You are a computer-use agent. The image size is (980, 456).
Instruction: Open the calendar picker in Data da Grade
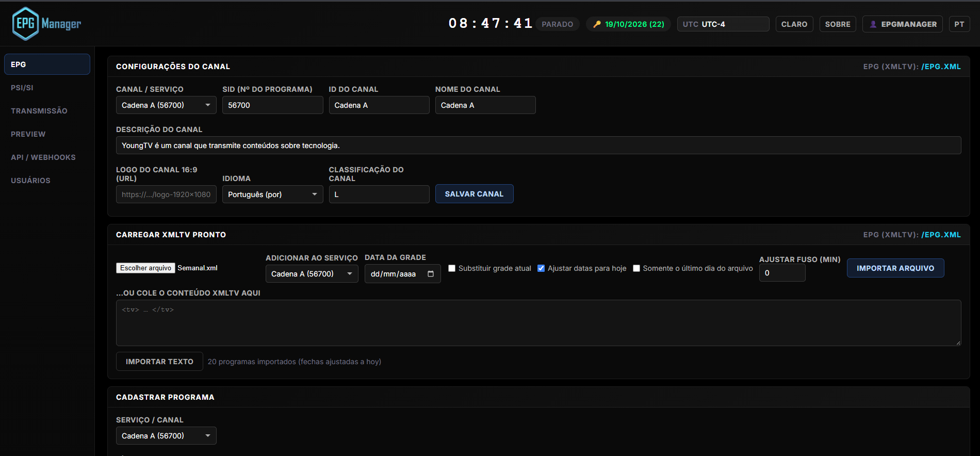coord(431,274)
